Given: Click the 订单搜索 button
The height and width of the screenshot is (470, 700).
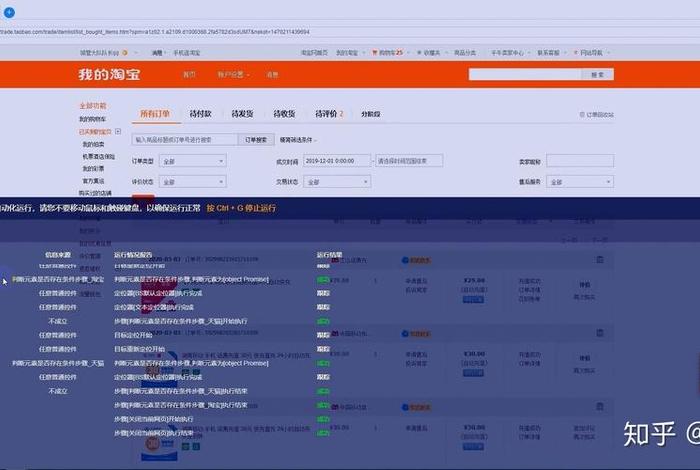Looking at the screenshot, I should [256, 140].
